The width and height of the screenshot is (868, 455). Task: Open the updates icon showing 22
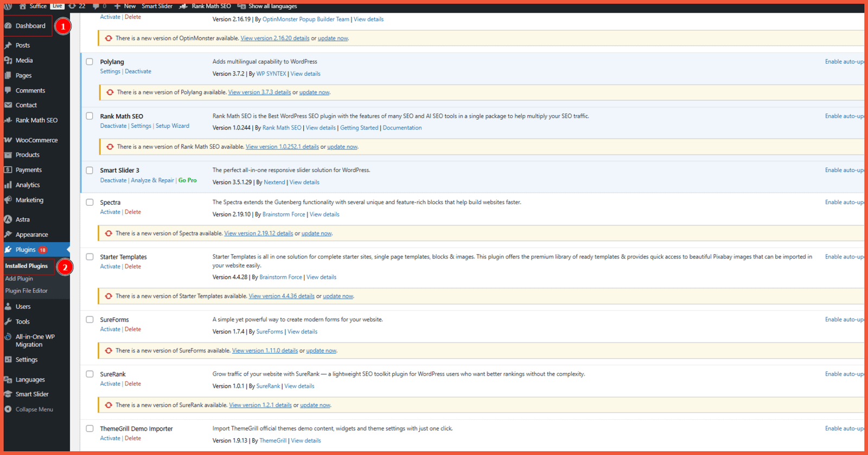(x=77, y=6)
